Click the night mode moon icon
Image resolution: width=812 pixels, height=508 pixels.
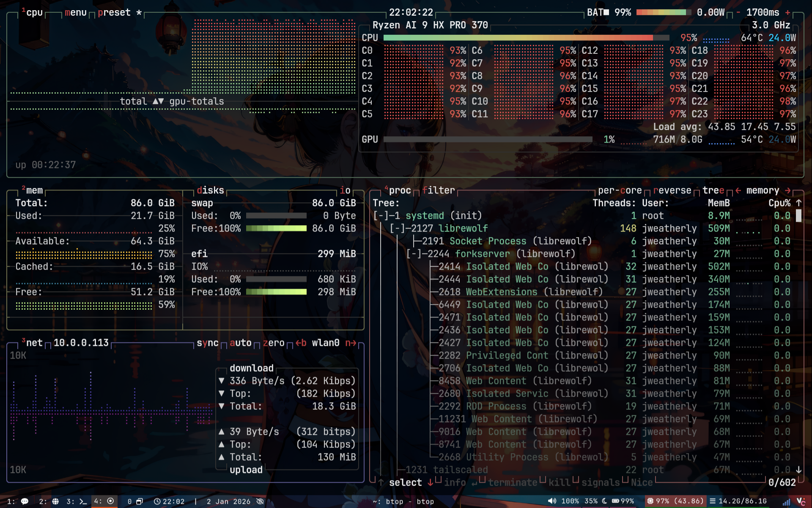(604, 501)
